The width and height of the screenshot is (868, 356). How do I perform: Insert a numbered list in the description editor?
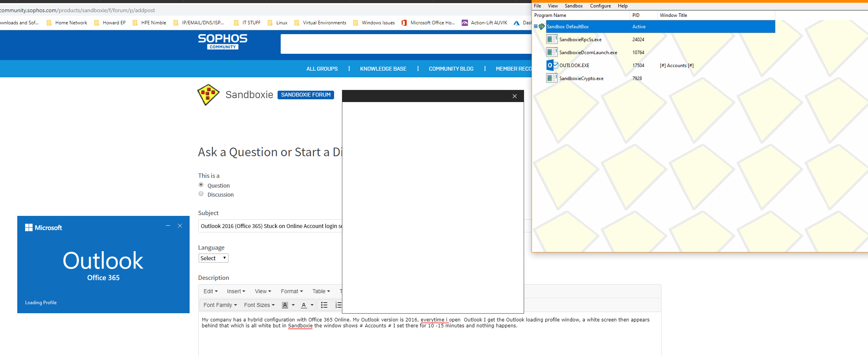(338, 305)
